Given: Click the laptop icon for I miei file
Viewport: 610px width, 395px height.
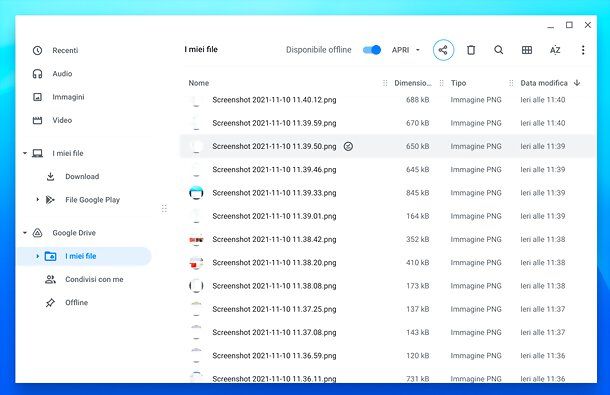Looking at the screenshot, I should 37,153.
